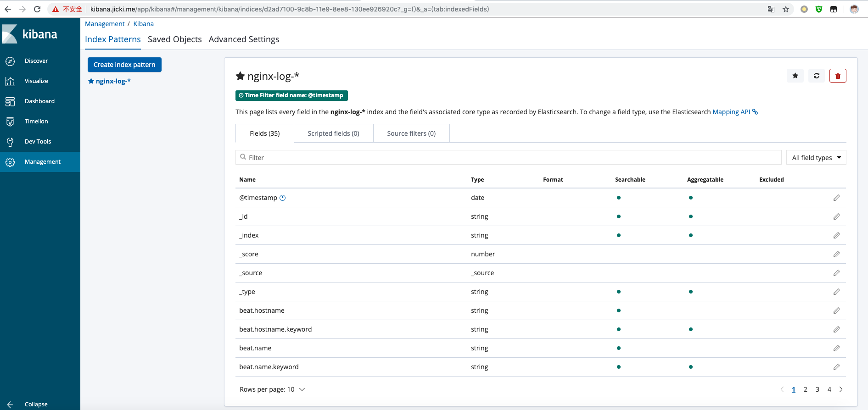Edit the beat.hostname field
868x410 pixels.
[836, 310]
